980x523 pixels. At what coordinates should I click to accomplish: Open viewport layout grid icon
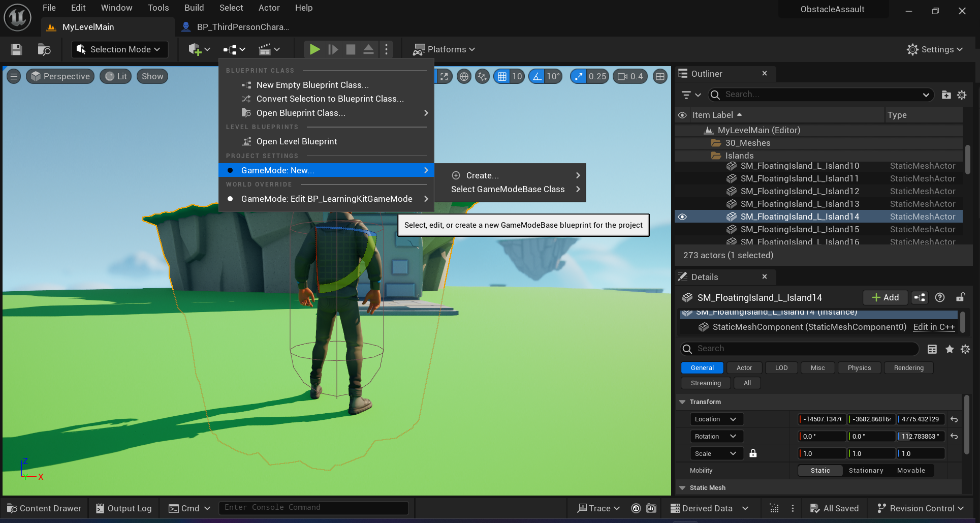click(660, 76)
